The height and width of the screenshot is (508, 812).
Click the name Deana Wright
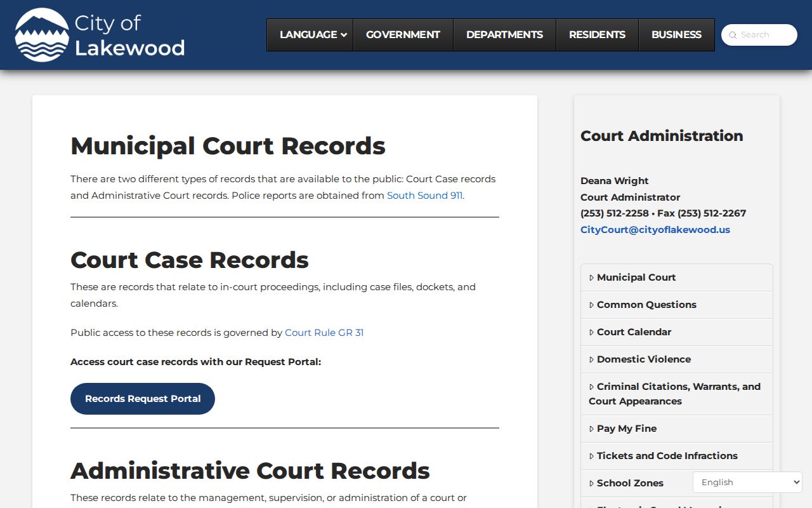click(615, 181)
